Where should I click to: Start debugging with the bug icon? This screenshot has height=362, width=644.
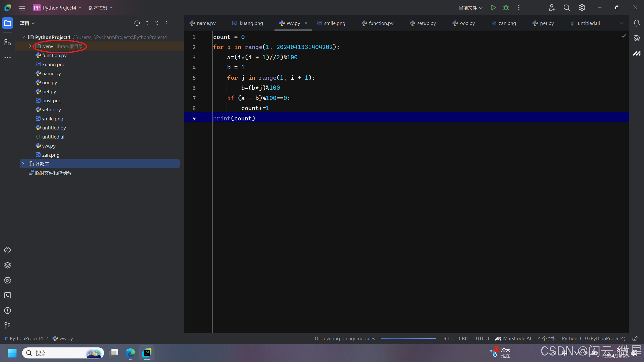[x=506, y=8]
